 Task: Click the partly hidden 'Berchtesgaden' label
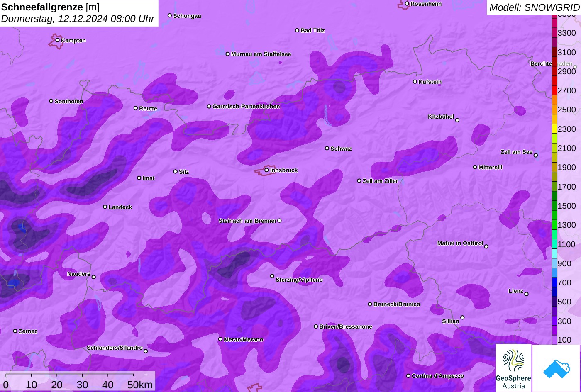point(551,63)
